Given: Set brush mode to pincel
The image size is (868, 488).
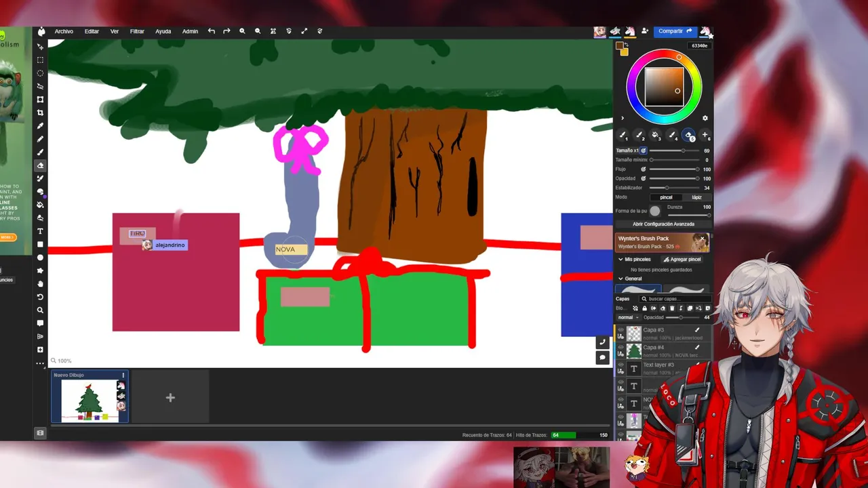Looking at the screenshot, I should pos(666,197).
